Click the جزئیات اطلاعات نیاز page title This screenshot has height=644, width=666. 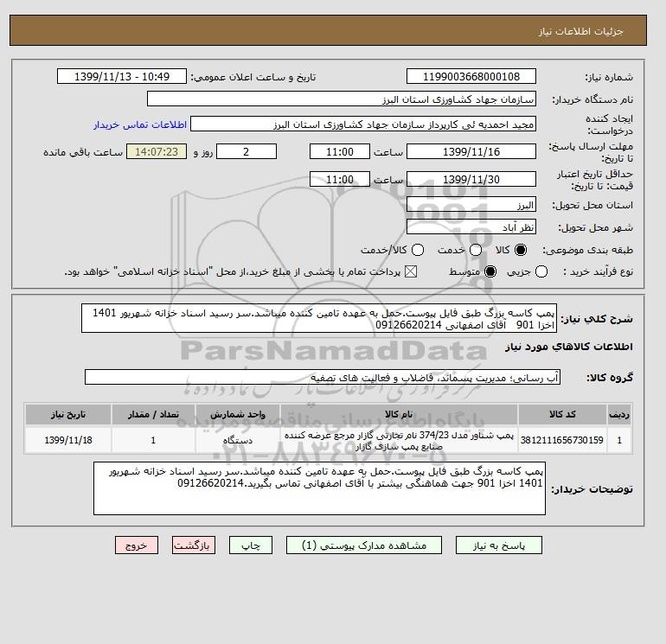coord(581,32)
